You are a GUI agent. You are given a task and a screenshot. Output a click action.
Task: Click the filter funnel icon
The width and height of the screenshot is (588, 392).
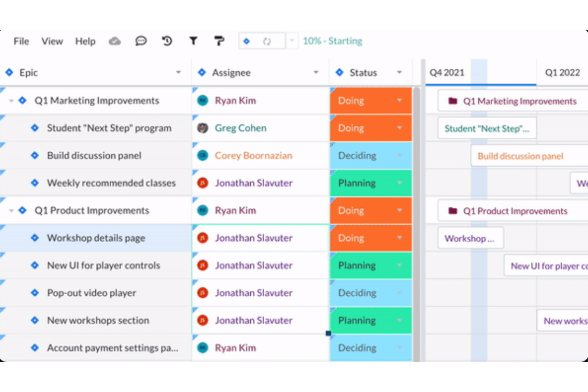[193, 41]
